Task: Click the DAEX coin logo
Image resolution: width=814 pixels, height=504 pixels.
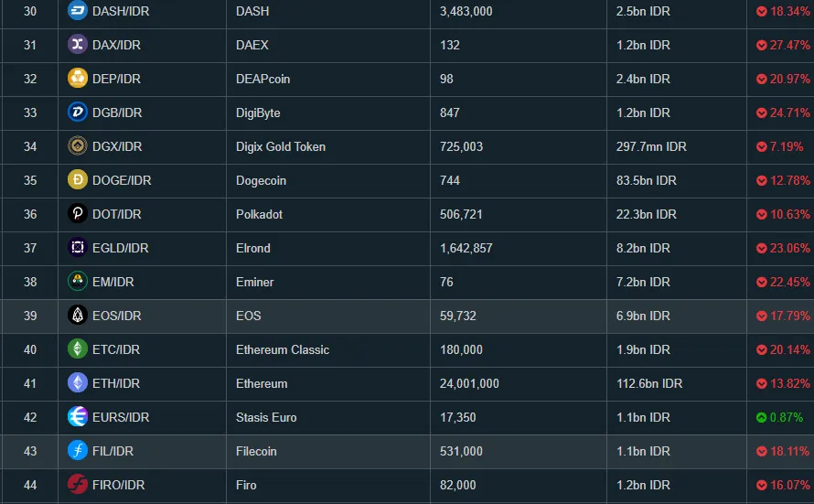Action: pos(78,45)
